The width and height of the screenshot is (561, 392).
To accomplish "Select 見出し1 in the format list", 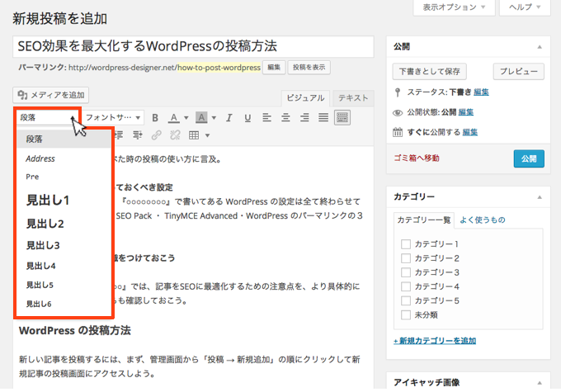I will pos(64,200).
